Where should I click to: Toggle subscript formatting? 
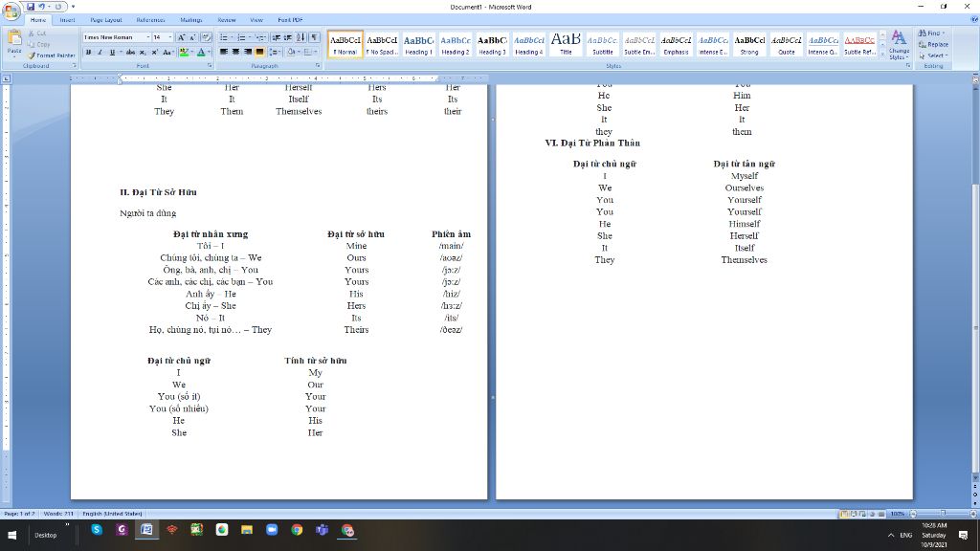point(143,52)
